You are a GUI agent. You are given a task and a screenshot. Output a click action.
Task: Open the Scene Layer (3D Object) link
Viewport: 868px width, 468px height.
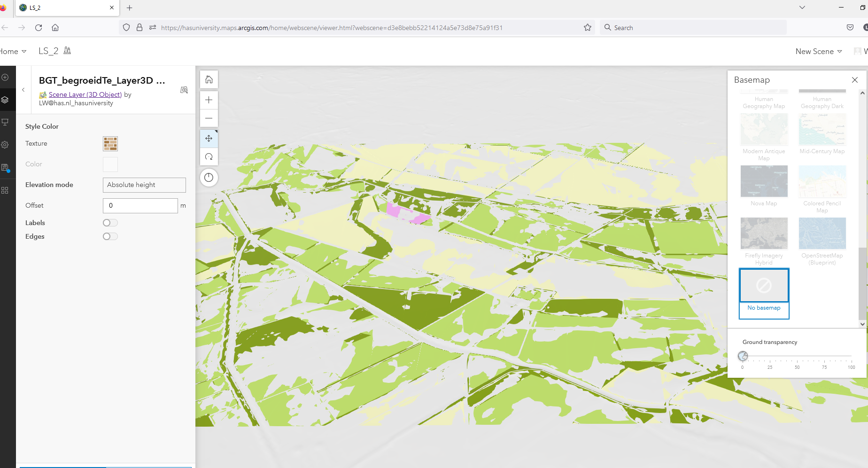pyautogui.click(x=85, y=94)
